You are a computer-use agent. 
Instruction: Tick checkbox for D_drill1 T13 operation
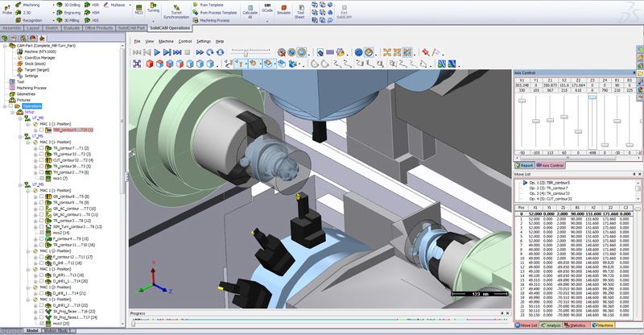coord(42,275)
